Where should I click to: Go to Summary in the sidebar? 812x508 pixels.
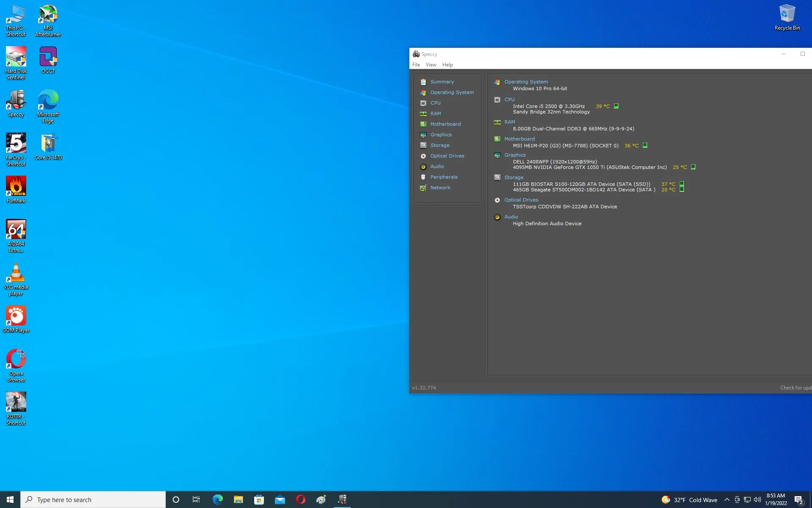point(442,82)
